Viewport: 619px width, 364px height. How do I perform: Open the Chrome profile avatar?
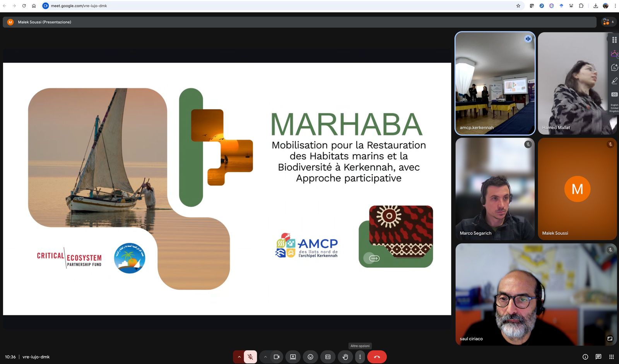click(605, 6)
